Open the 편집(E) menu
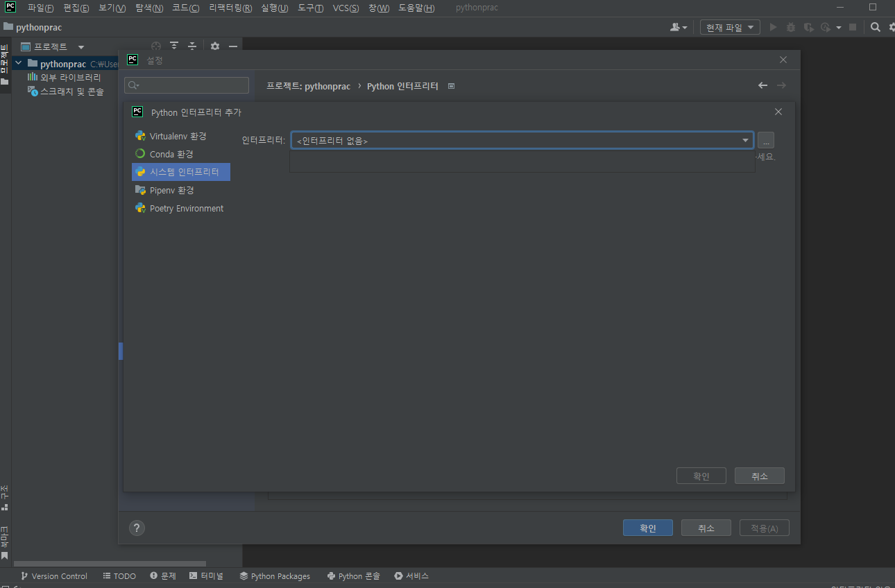Viewport: 895px width, 588px height. pos(76,8)
